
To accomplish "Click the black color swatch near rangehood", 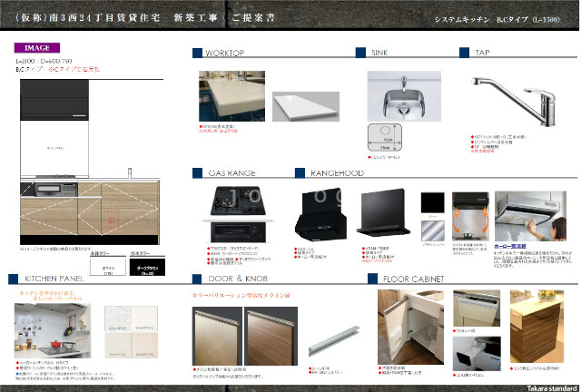I will pyautogui.click(x=432, y=202).
